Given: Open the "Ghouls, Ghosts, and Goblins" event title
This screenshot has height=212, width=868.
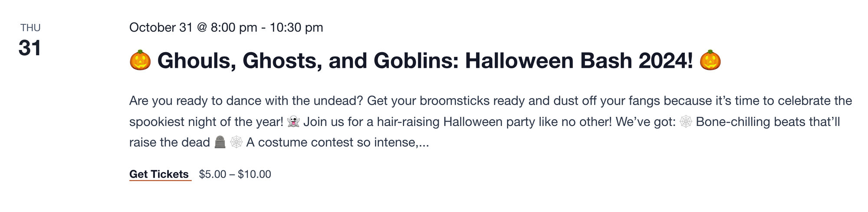Looking at the screenshot, I should (425, 60).
